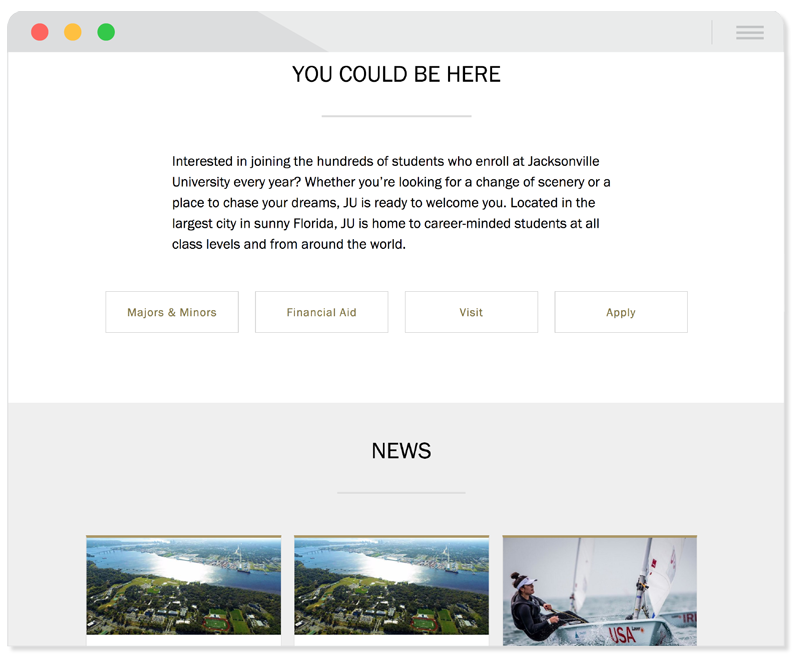Screen dimensions: 806x662
Task: Open the USA sailing news thumbnail
Action: pos(599,591)
